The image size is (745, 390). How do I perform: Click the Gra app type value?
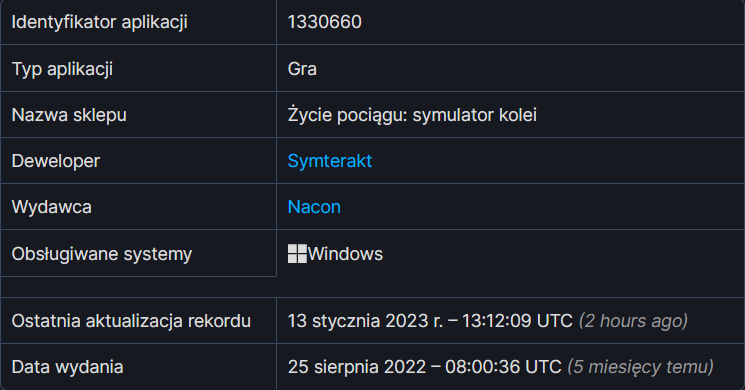(302, 69)
